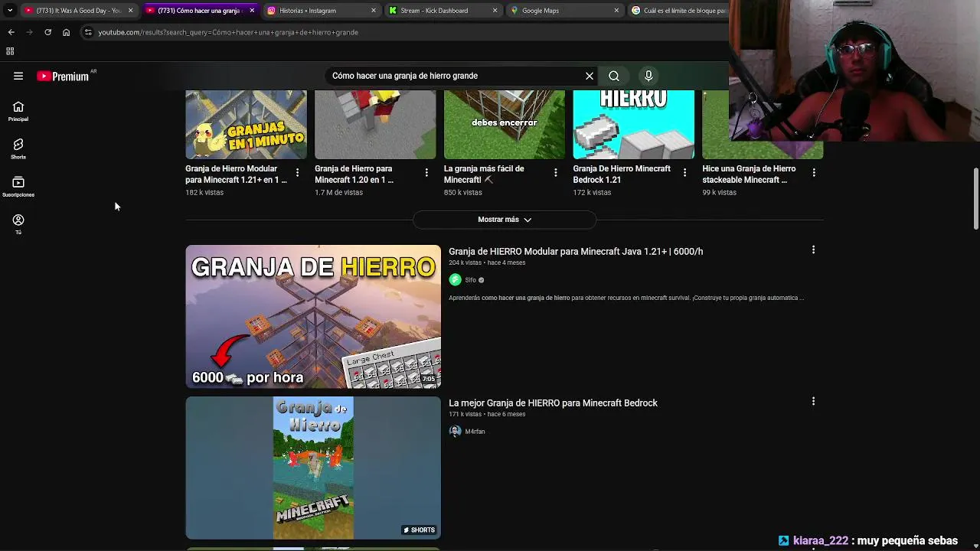The width and height of the screenshot is (980, 551).
Task: Open the YouTube hamburger guide menu
Action: click(18, 76)
